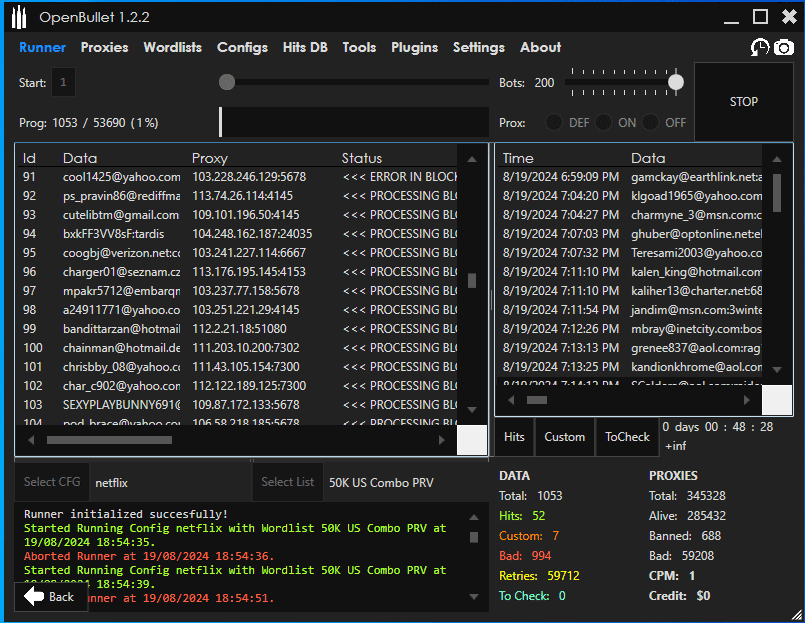This screenshot has width=805, height=623.
Task: Open the Select CFG picker
Action: click(52, 482)
